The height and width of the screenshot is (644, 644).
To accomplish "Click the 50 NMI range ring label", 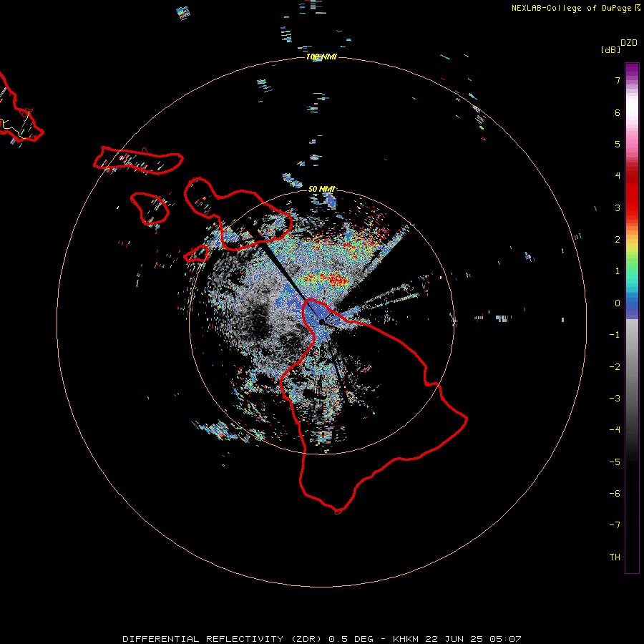I will [321, 189].
